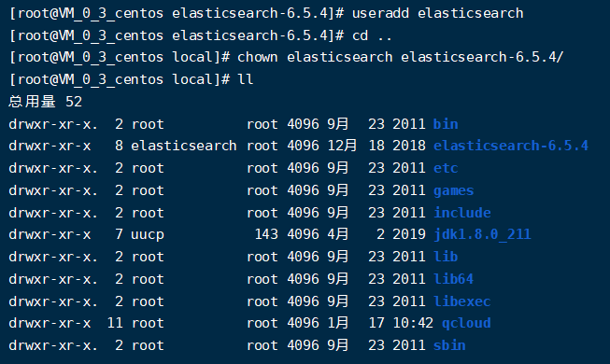Screen dimensions: 610x364
Task: Click the '12月' month in elasticsearch row
Action: (x=342, y=146)
